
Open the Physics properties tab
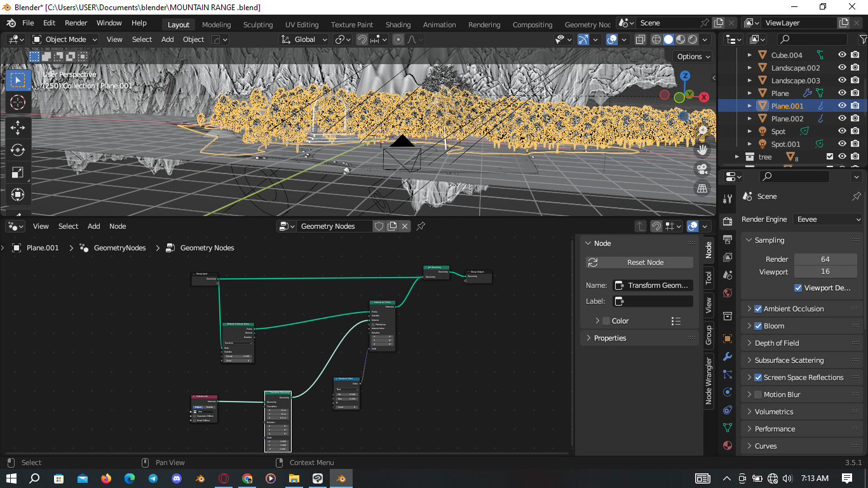point(728,392)
